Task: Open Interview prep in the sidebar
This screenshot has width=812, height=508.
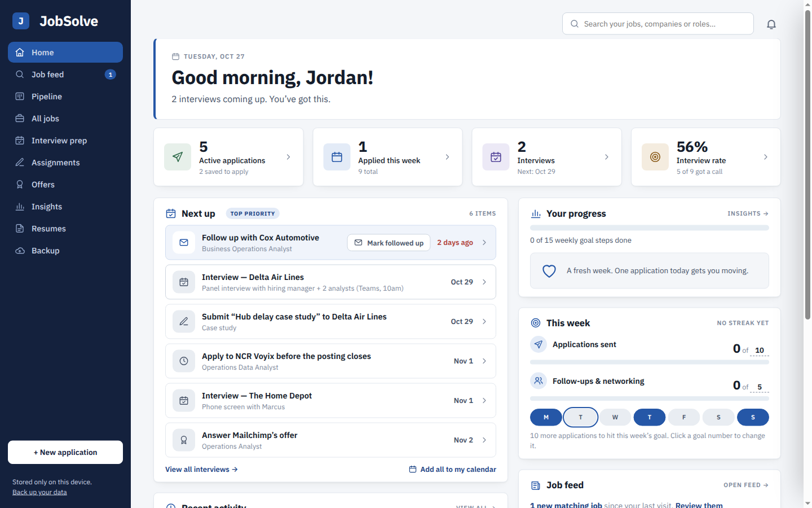Action: (65, 141)
